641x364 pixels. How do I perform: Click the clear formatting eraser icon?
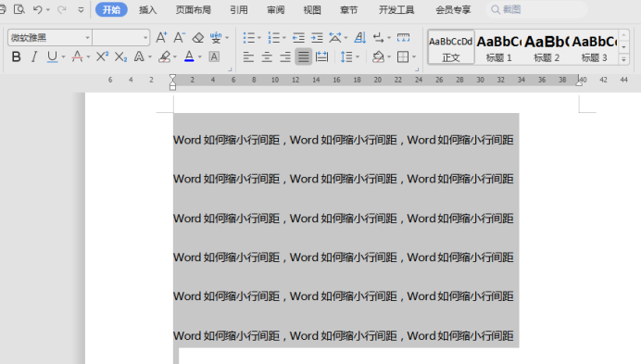tap(198, 38)
